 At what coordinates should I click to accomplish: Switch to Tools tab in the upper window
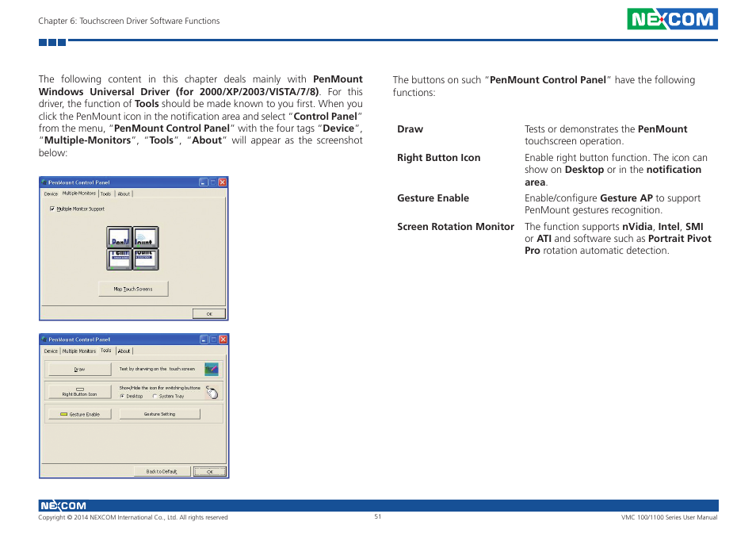105,194
